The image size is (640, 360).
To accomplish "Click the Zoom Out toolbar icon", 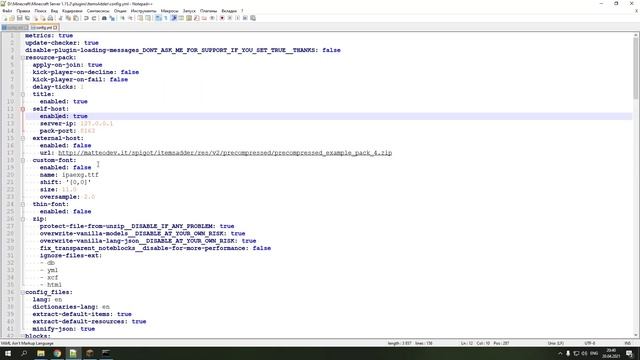I will (x=131, y=18).
